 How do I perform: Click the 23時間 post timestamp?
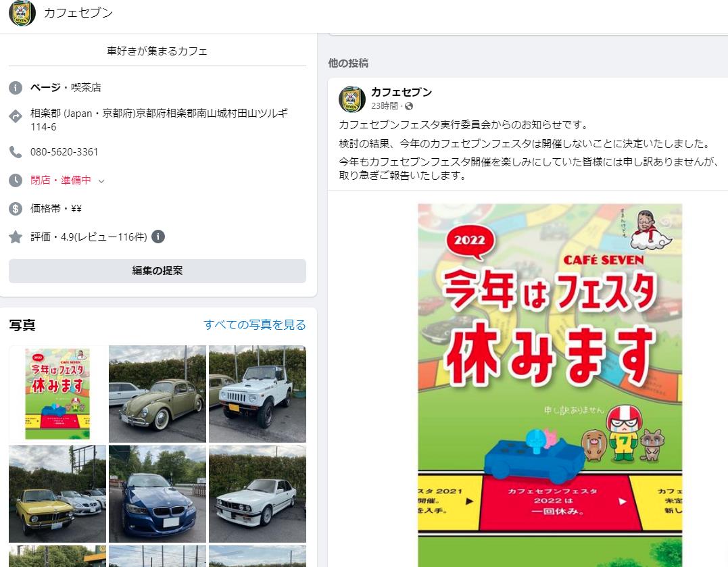(x=385, y=106)
